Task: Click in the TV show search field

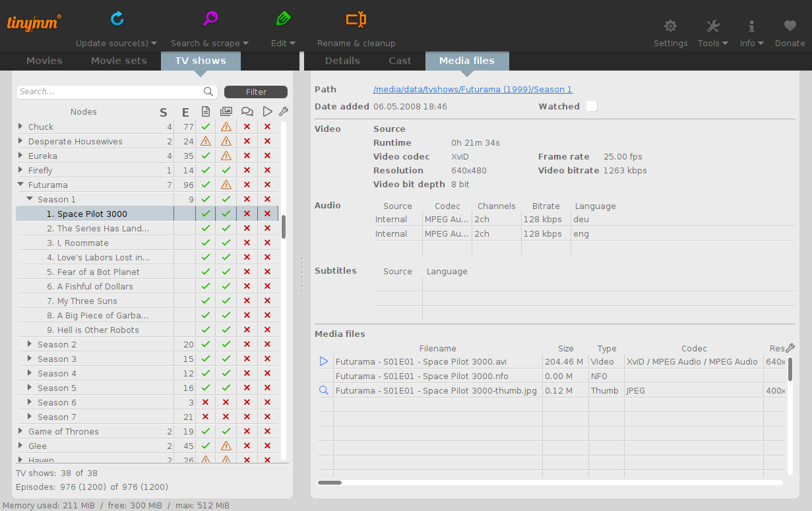Action: (110, 92)
